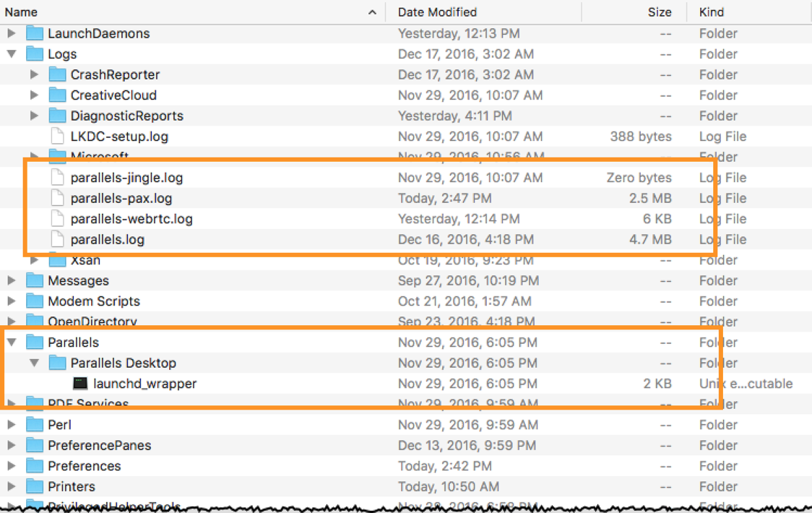
Task: Click the Dec 13, 2016, 9:59 PM date
Action: [467, 445]
